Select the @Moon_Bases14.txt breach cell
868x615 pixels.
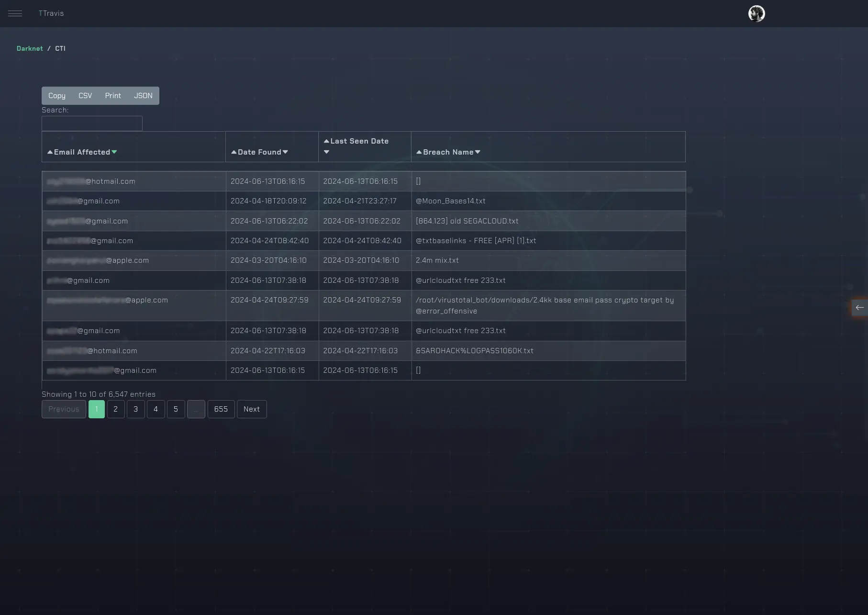pos(548,201)
